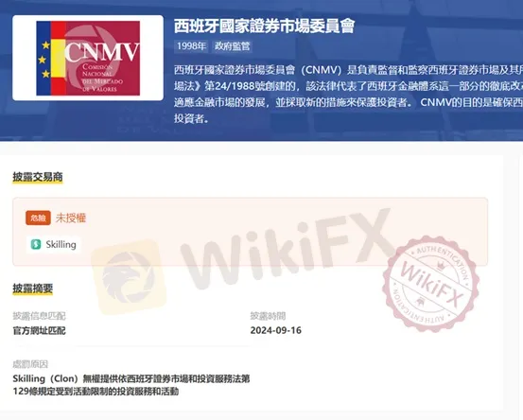This screenshot has width=523, height=420.
Task: Click the Skilling (Clon) penalty reason text
Action: pos(131,385)
